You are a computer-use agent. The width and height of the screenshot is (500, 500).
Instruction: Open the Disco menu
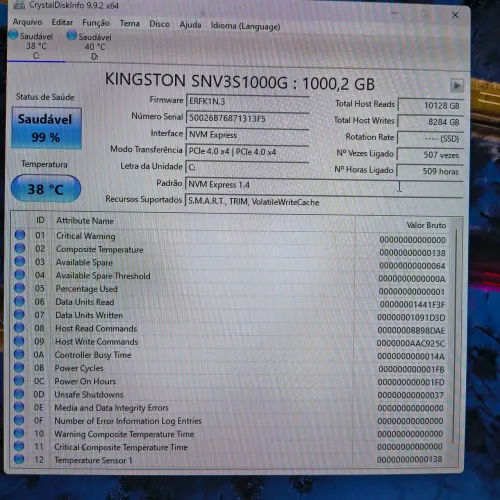pos(159,24)
